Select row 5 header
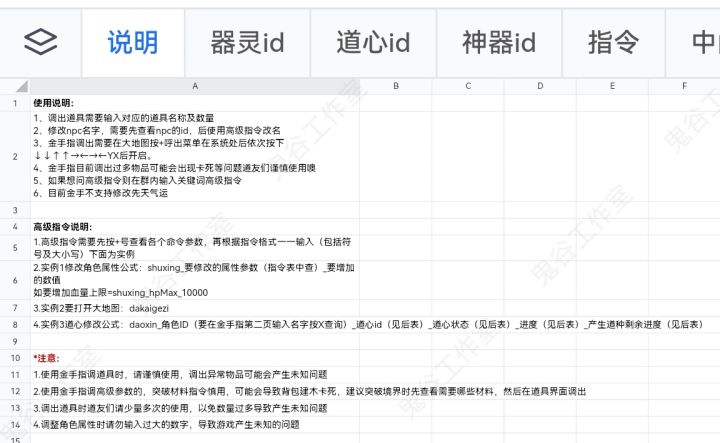Screen dimensions: 720x443 tap(15, 248)
